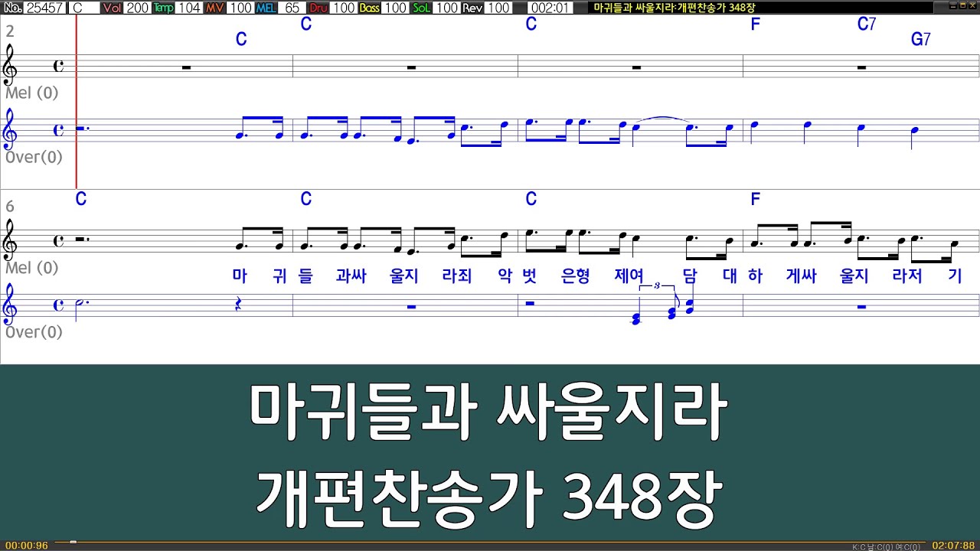
Task: Minimize the karaoke player window
Action: click(952, 5)
